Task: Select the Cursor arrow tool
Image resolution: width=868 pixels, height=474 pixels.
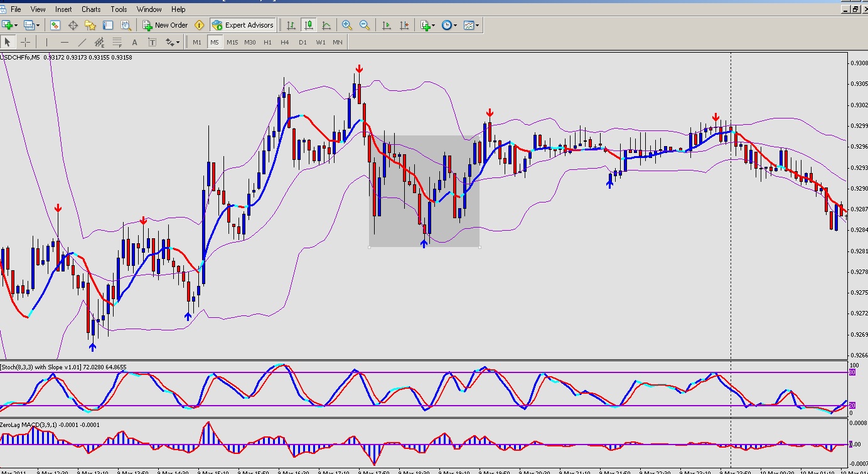Action: (x=8, y=43)
